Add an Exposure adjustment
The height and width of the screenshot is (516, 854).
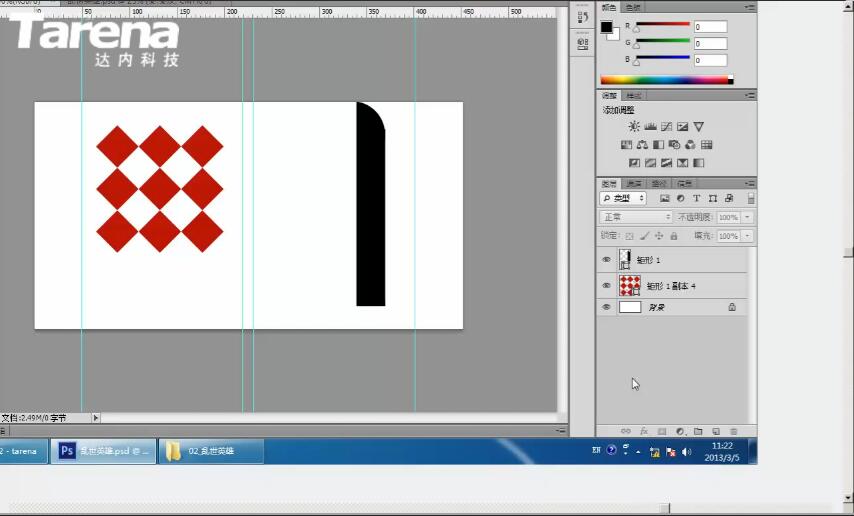[x=682, y=126]
